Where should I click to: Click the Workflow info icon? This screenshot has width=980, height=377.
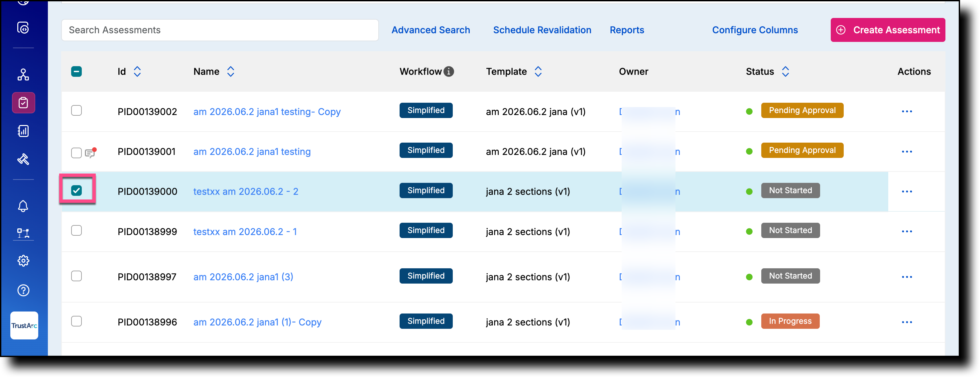point(449,71)
